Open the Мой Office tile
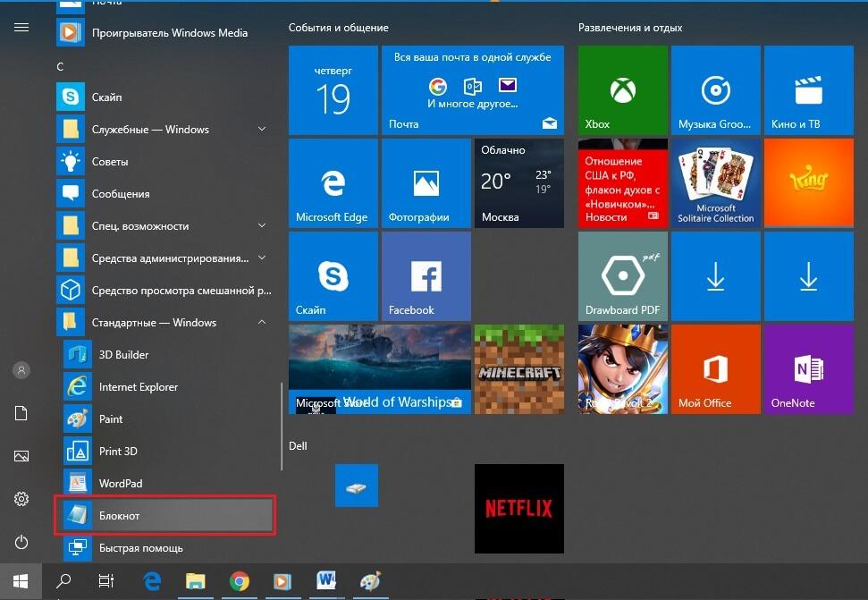Image resolution: width=868 pixels, height=600 pixels. pos(716,369)
